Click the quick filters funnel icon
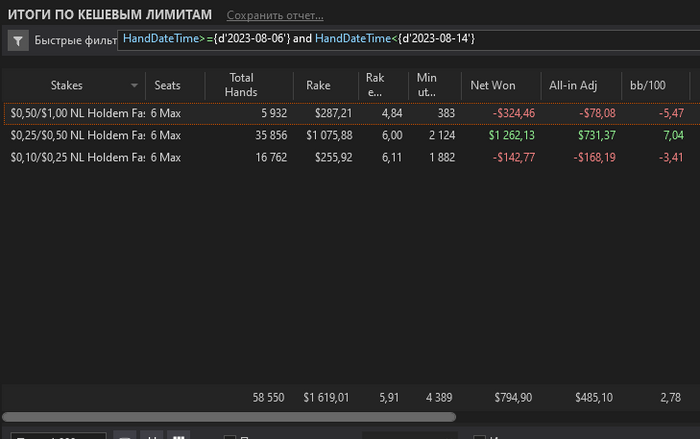 (x=18, y=41)
